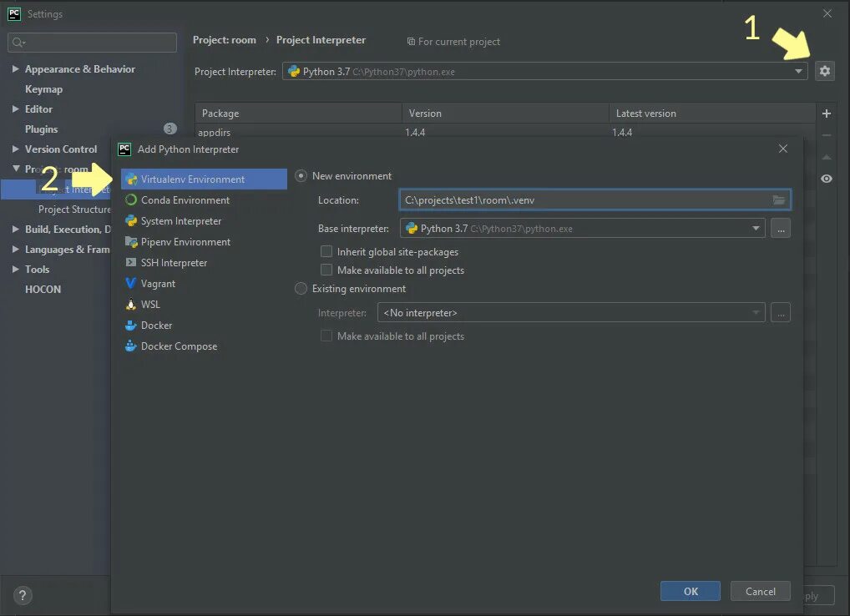The image size is (850, 616).
Task: Open HOCON settings
Action: point(43,290)
